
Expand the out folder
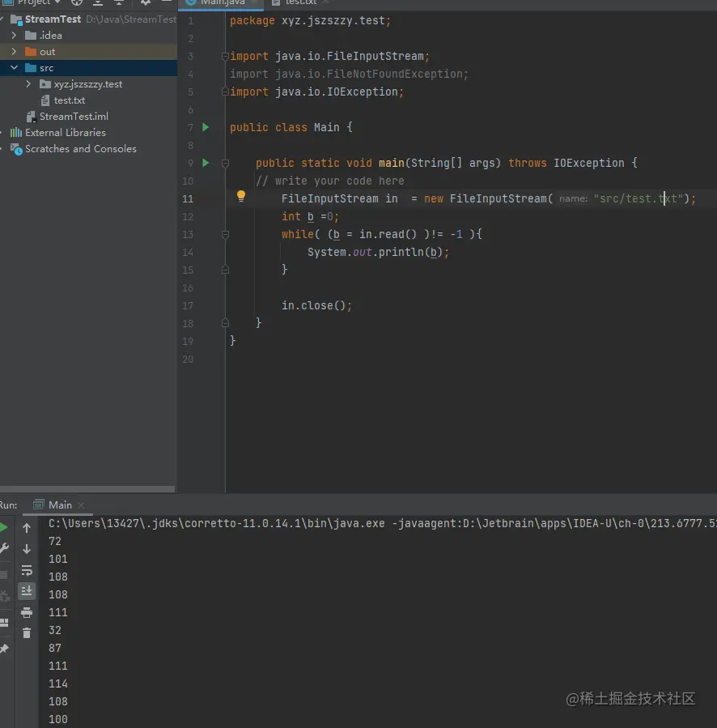[x=14, y=52]
